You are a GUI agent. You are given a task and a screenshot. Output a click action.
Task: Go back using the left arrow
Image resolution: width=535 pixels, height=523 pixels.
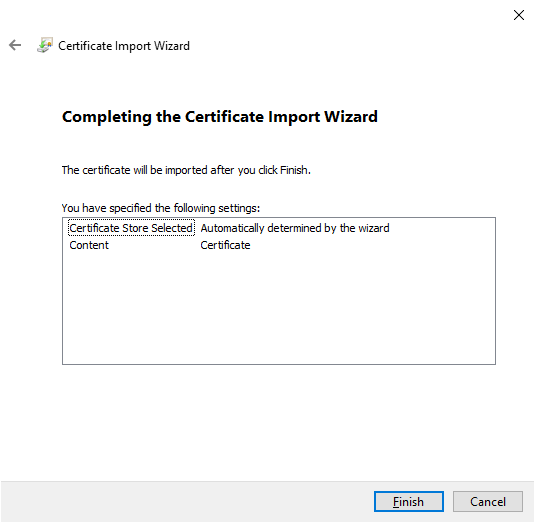coord(15,45)
